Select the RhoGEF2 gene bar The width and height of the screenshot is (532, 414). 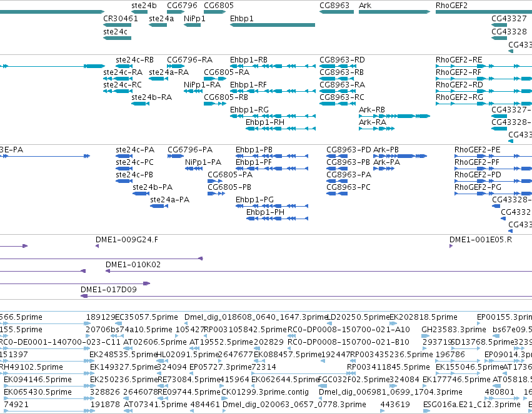coord(484,12)
